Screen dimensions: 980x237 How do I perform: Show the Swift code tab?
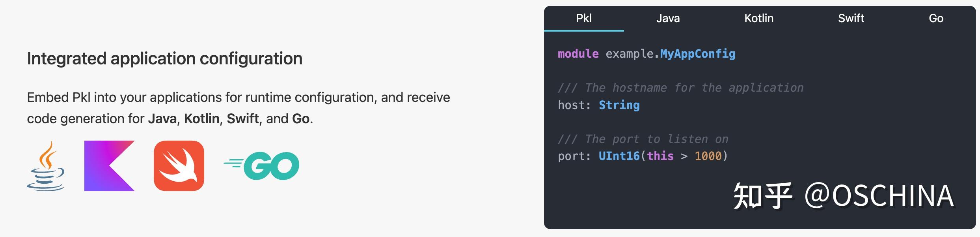[x=851, y=18]
